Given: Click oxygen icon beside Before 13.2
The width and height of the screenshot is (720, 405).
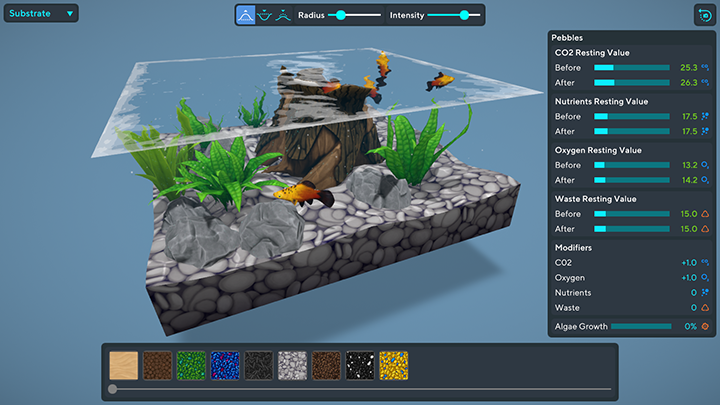Looking at the screenshot, I should [x=705, y=165].
